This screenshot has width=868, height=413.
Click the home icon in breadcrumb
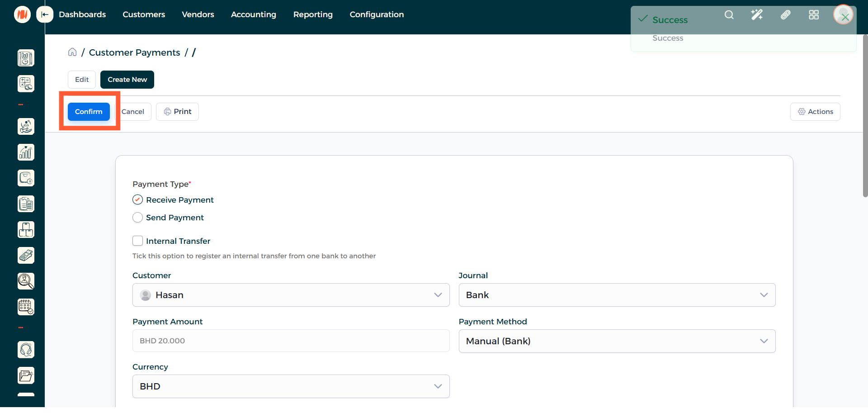(x=72, y=52)
